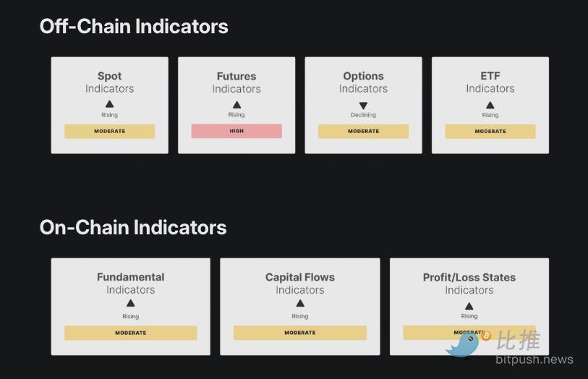588x379 pixels.
Task: Select the MODERATE badge on Capital Flows
Action: pos(300,333)
